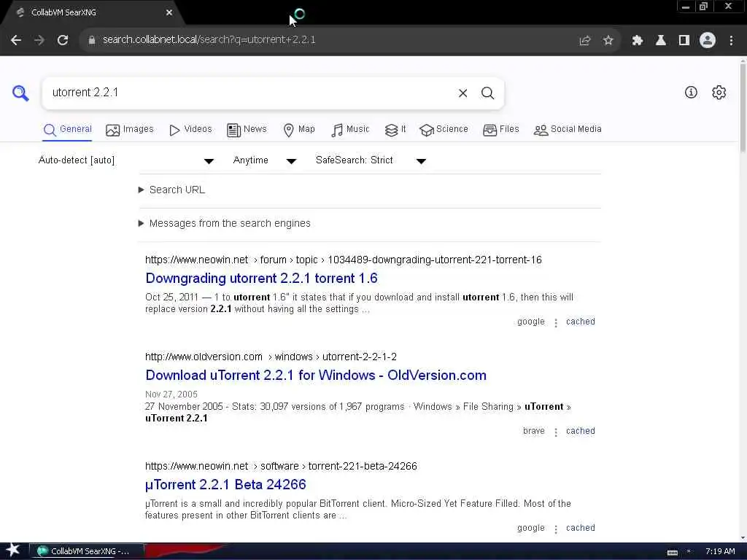Click the browser forward arrow
Viewport: 747px width, 560px height.
[x=39, y=40]
